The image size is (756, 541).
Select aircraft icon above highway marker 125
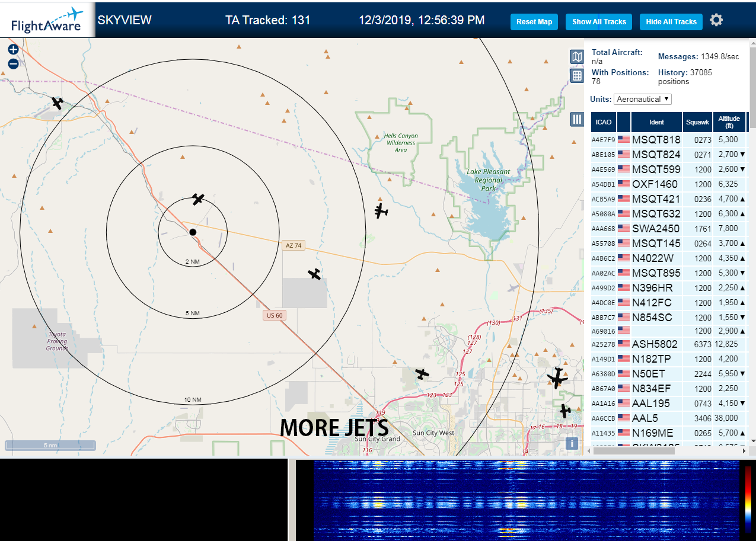[422, 374]
